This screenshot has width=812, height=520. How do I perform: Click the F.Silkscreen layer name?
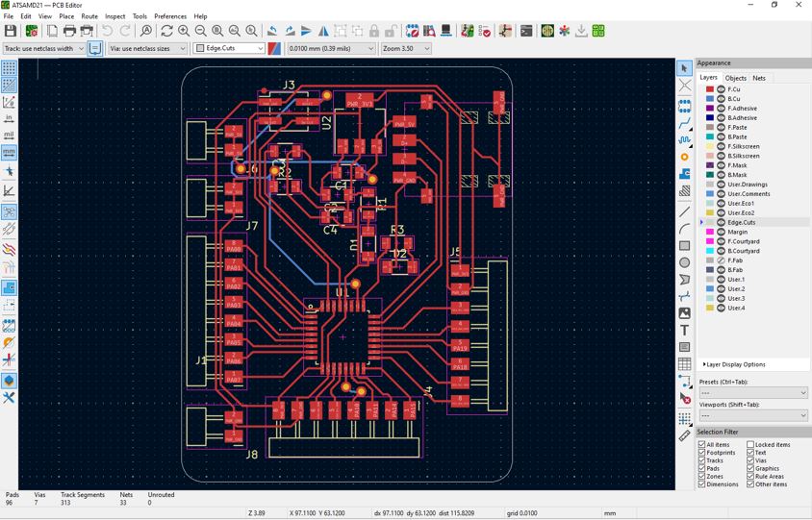coord(743,146)
